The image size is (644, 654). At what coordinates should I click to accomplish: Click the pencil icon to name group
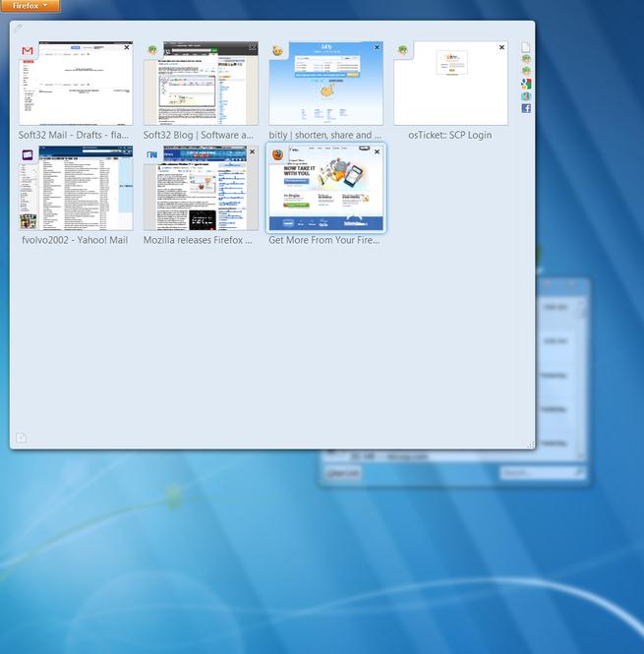click(x=18, y=29)
